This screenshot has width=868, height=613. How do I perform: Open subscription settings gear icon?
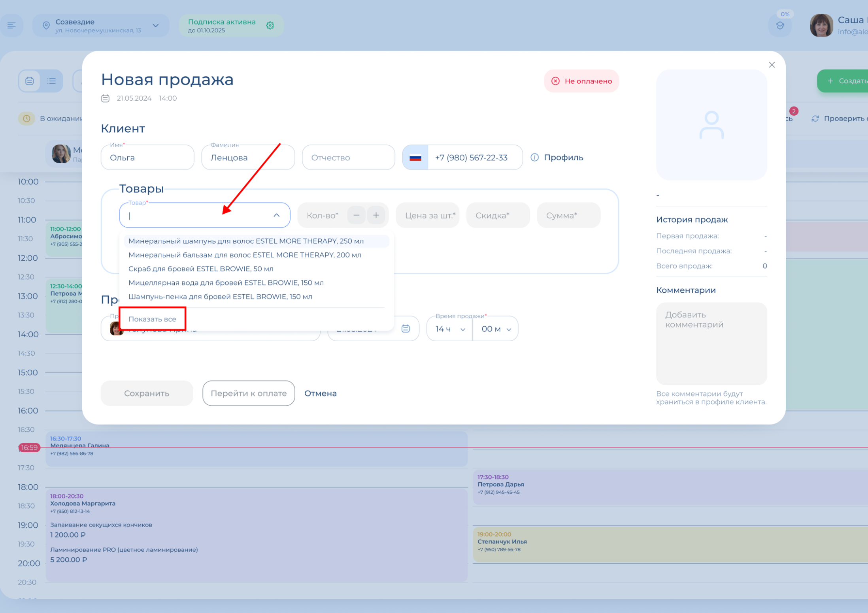coord(270,26)
